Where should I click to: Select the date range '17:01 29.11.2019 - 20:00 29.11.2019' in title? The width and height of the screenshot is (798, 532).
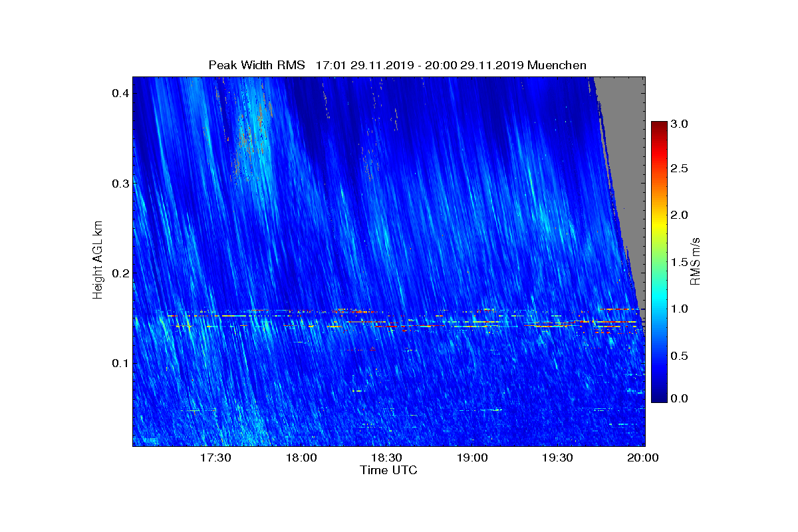coord(420,65)
